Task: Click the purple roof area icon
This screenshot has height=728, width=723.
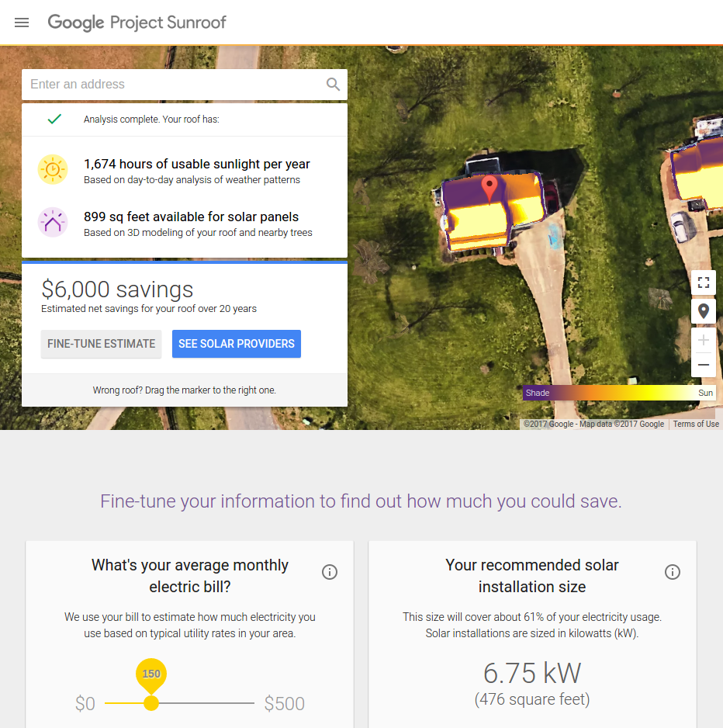Action: (x=53, y=223)
